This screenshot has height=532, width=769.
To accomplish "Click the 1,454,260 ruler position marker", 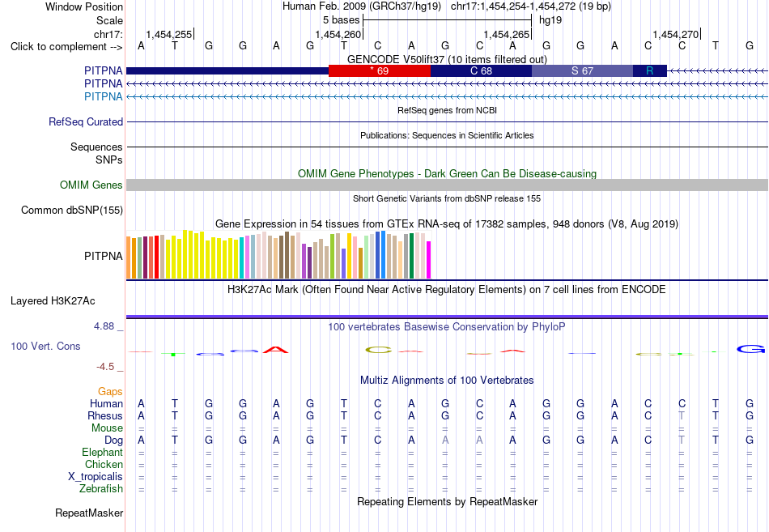I will point(338,34).
